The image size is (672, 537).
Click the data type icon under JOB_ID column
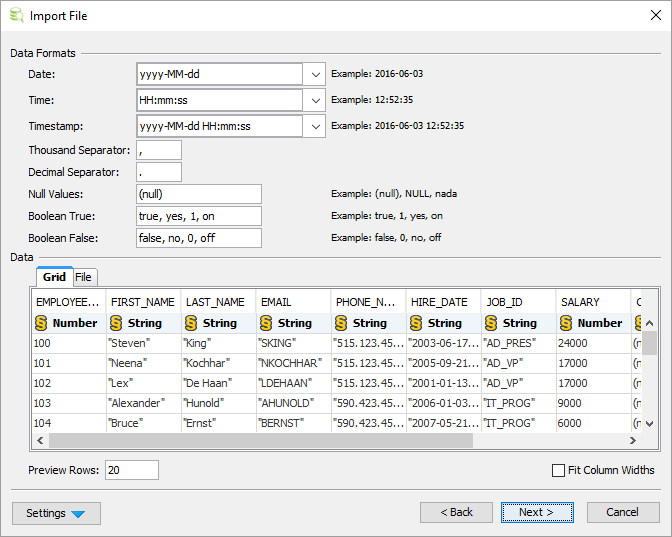point(491,323)
